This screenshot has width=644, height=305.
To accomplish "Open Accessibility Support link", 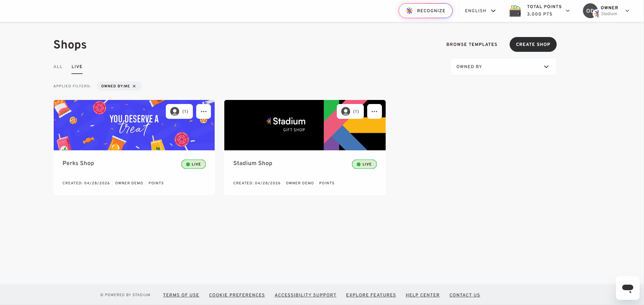I will [x=305, y=295].
